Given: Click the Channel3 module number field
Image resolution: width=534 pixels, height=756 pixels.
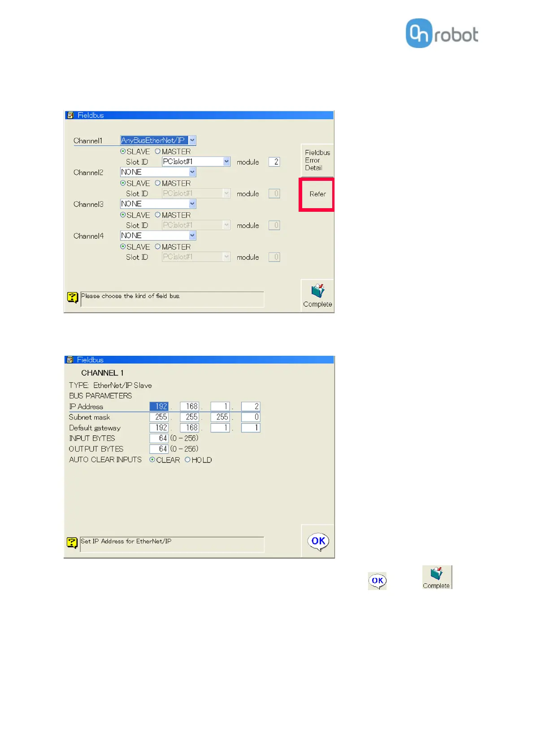Looking at the screenshot, I should (274, 225).
